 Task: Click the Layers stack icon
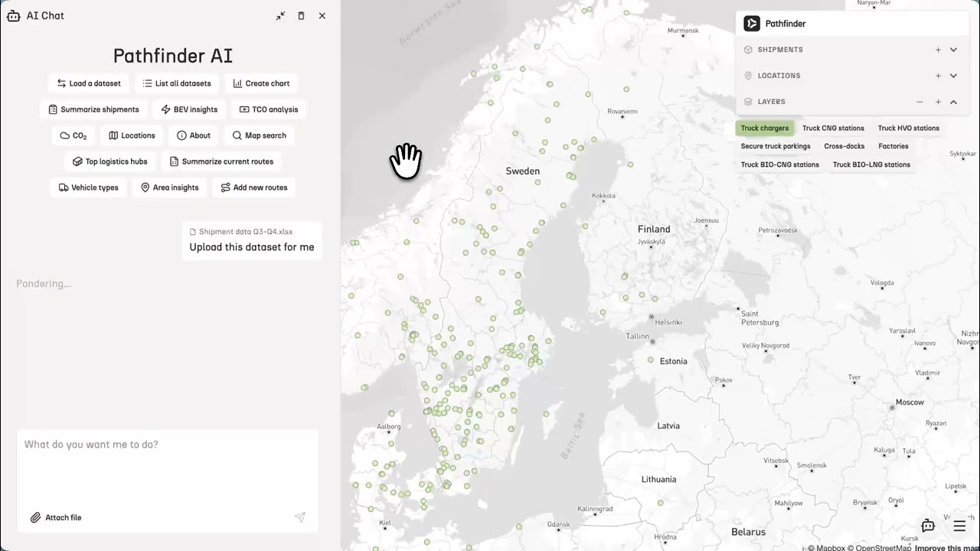pos(749,102)
